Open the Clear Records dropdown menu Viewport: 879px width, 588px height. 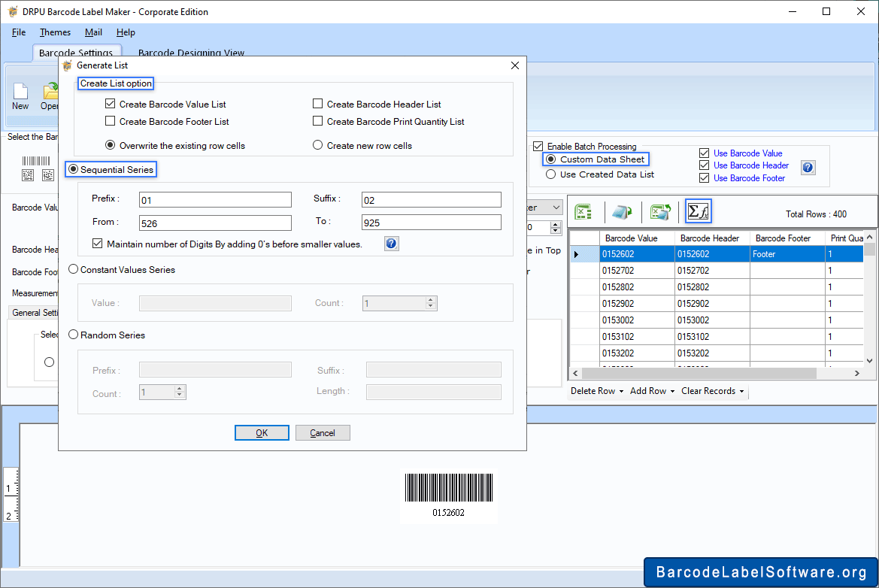pos(712,391)
